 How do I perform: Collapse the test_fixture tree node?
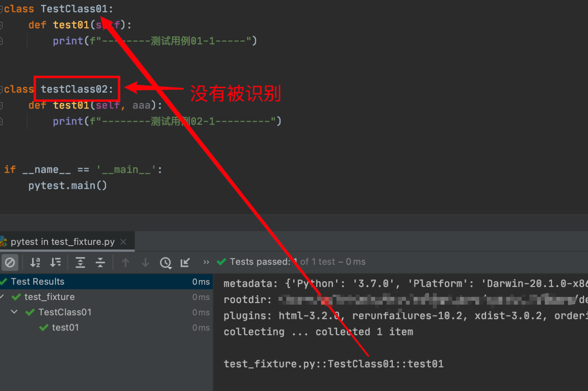(2, 297)
